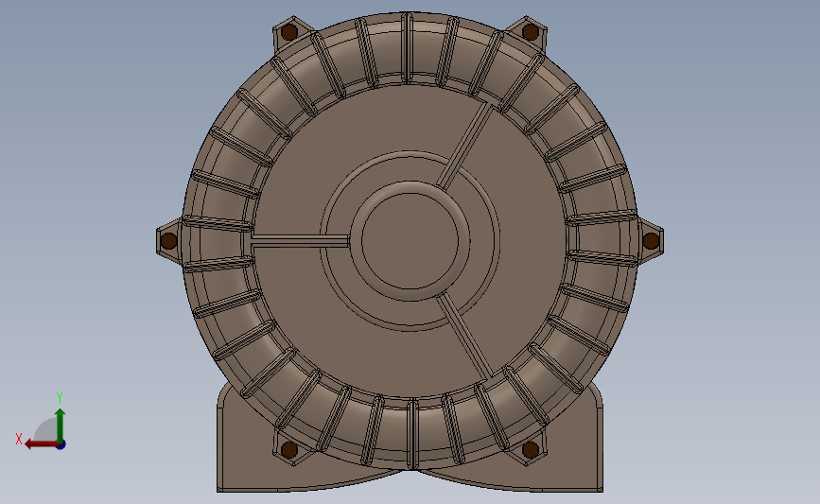Select the horizontal rib beside the center boss

tap(300, 241)
